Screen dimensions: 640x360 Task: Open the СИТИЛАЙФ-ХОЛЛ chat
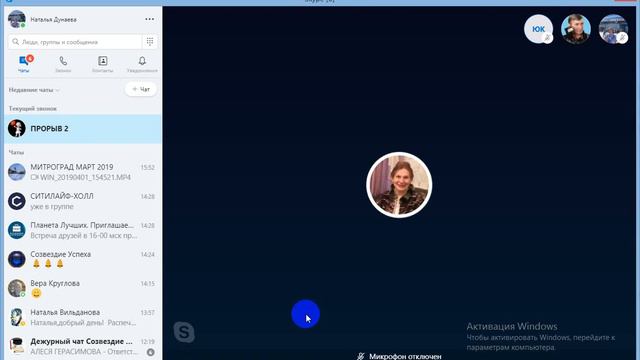83,201
